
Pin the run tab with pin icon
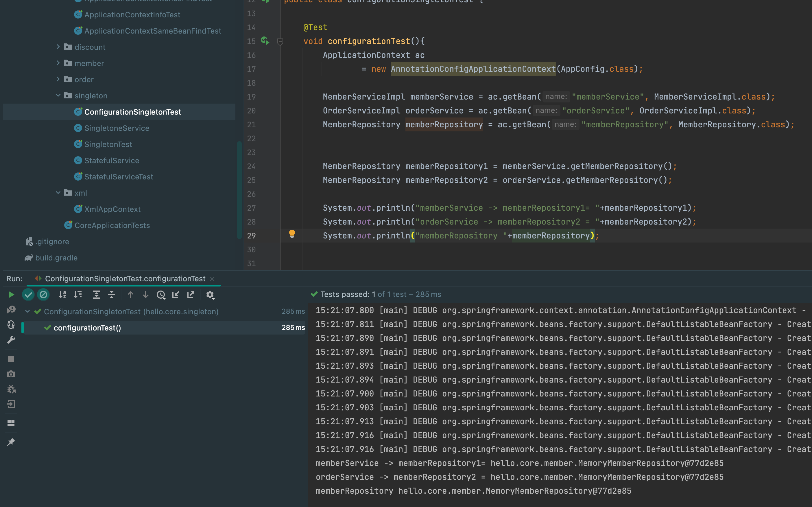click(x=11, y=442)
